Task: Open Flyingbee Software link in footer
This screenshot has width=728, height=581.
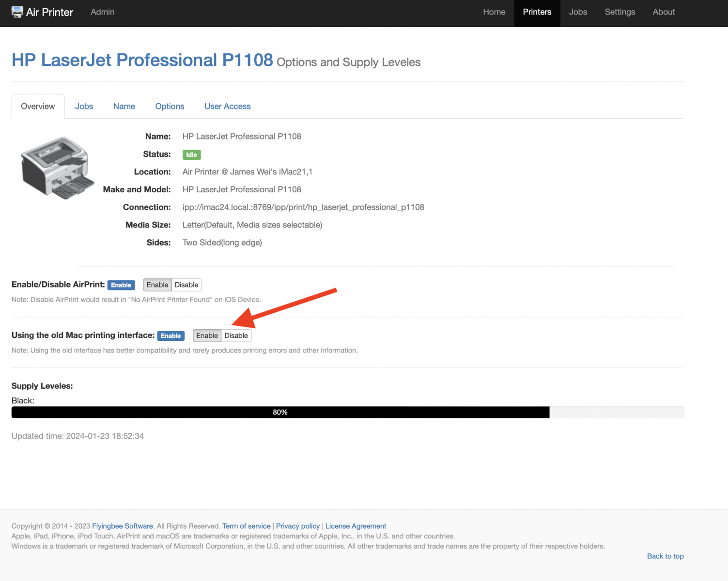Action: 123,526
